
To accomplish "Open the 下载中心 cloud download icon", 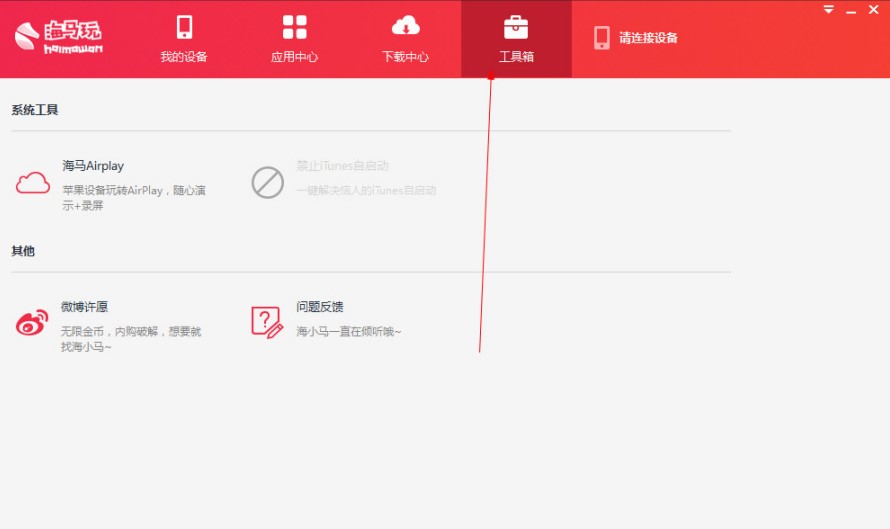I will coord(405,26).
